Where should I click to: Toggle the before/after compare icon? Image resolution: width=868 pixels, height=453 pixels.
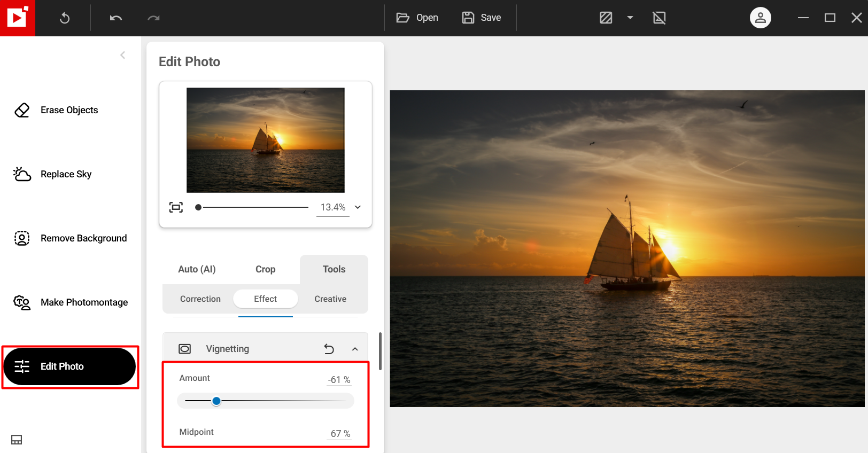[606, 18]
